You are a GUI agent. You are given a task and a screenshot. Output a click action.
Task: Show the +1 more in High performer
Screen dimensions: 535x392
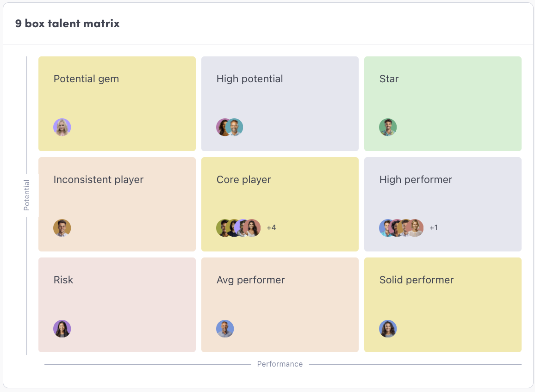[434, 228]
